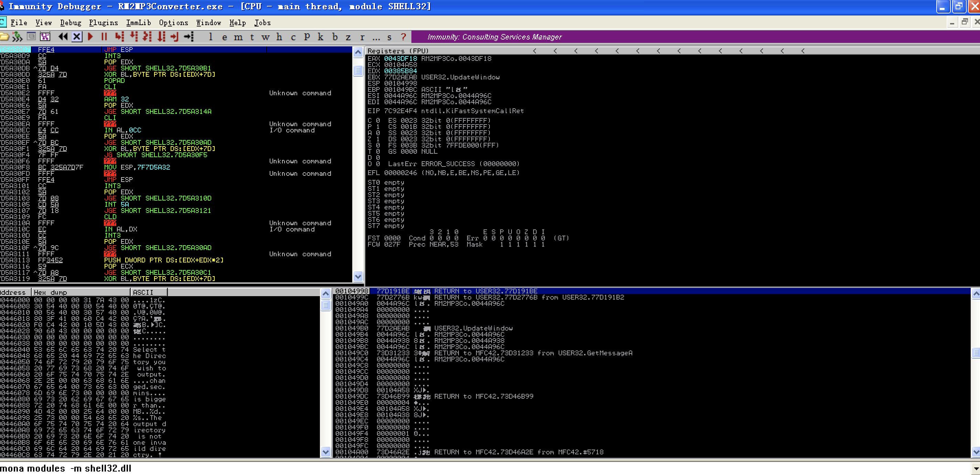Click the Go to address arrow icon
The image size is (980, 475).
[189, 36]
